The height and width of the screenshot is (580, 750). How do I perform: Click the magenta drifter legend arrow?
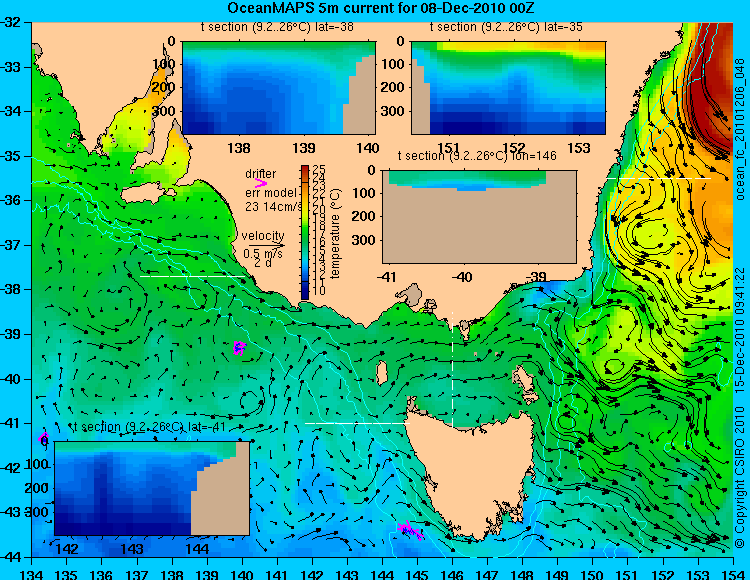click(x=261, y=183)
